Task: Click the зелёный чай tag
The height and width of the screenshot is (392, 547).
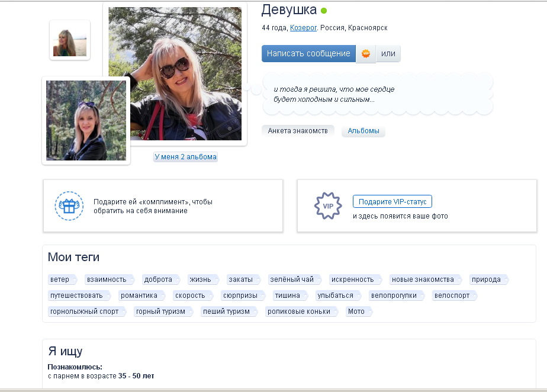Action: (x=294, y=279)
